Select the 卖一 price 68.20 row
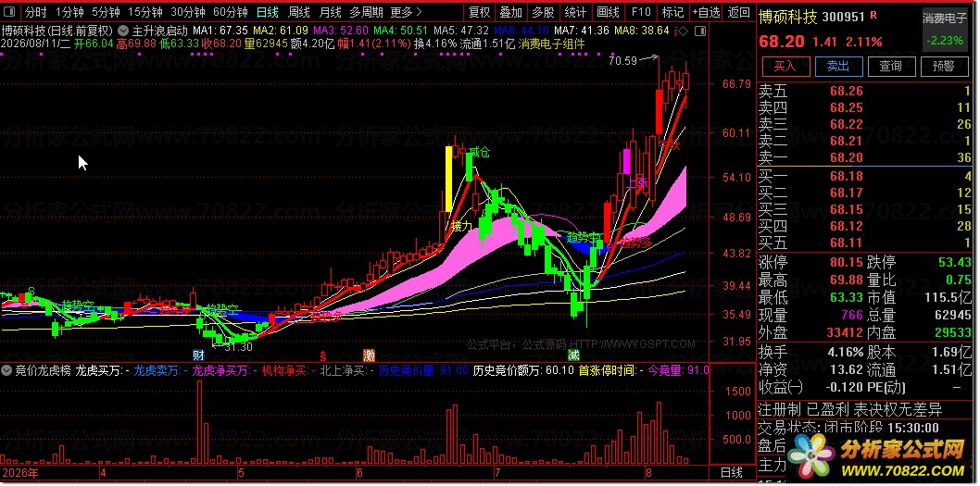Screen dimensions: 980x486 pyautogui.click(x=866, y=158)
